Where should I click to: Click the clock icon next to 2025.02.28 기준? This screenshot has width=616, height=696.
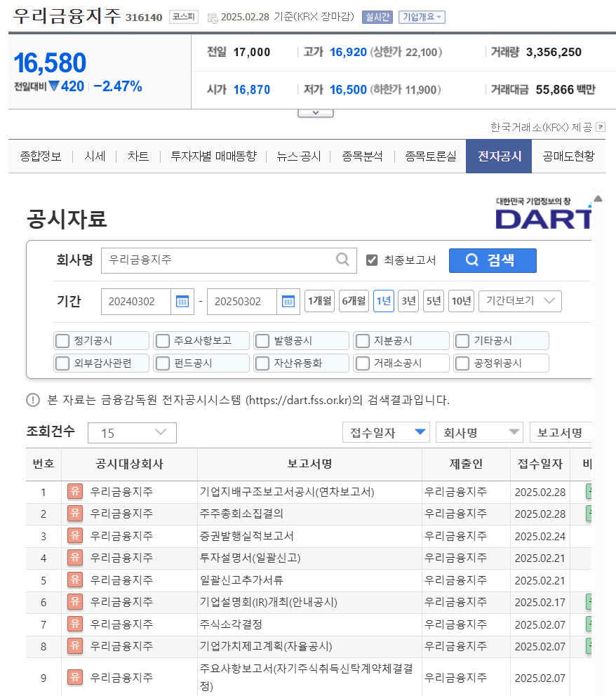213,18
